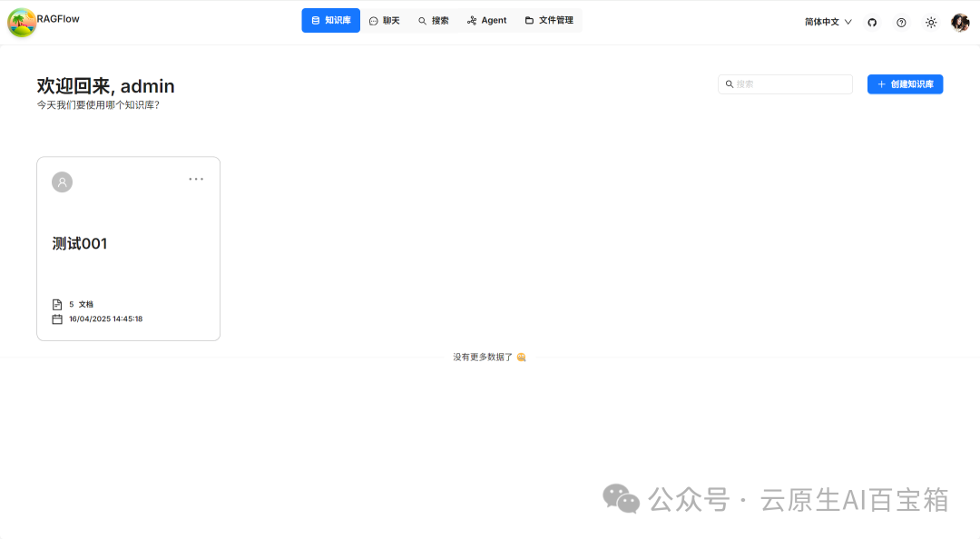Open the user avatar profile
This screenshot has height=539, width=980.
pos(960,23)
